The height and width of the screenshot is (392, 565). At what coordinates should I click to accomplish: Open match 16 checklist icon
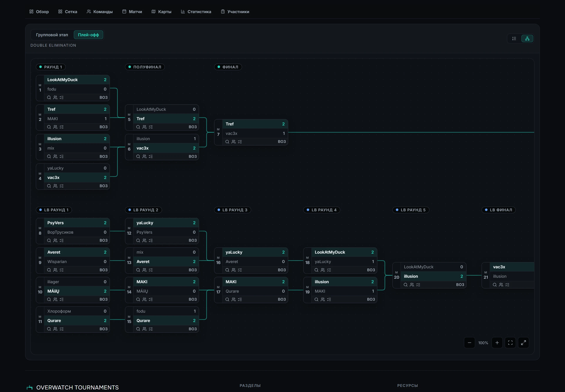240,270
